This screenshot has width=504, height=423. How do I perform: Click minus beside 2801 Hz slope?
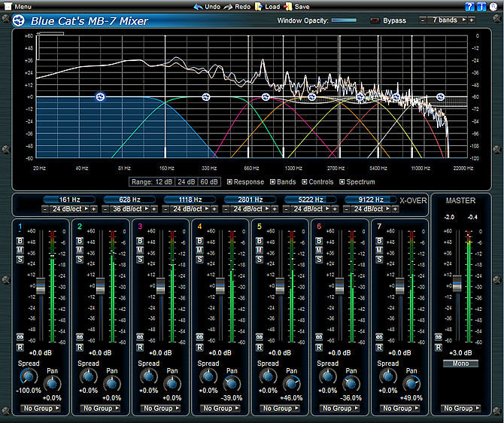(x=226, y=209)
